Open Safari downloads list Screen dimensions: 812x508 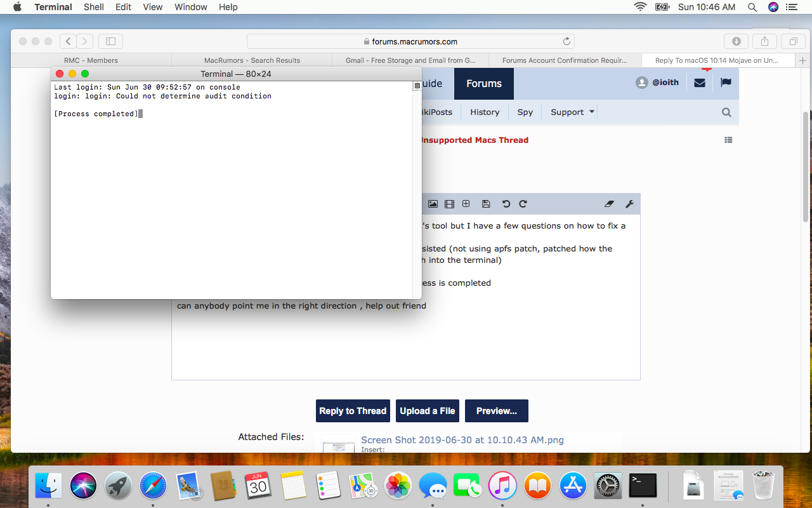(x=736, y=41)
